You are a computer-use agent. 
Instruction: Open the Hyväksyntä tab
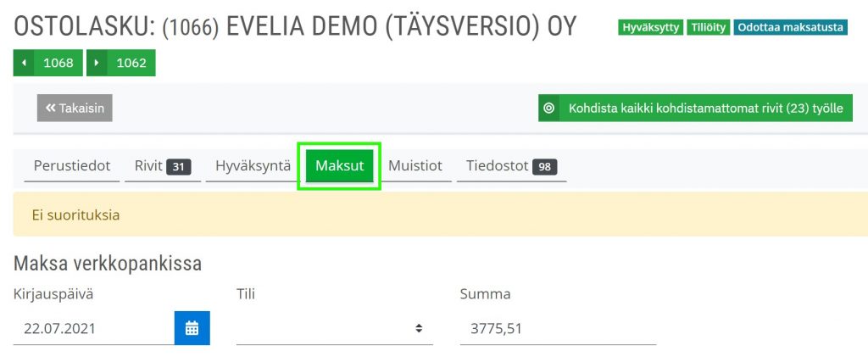tap(253, 165)
